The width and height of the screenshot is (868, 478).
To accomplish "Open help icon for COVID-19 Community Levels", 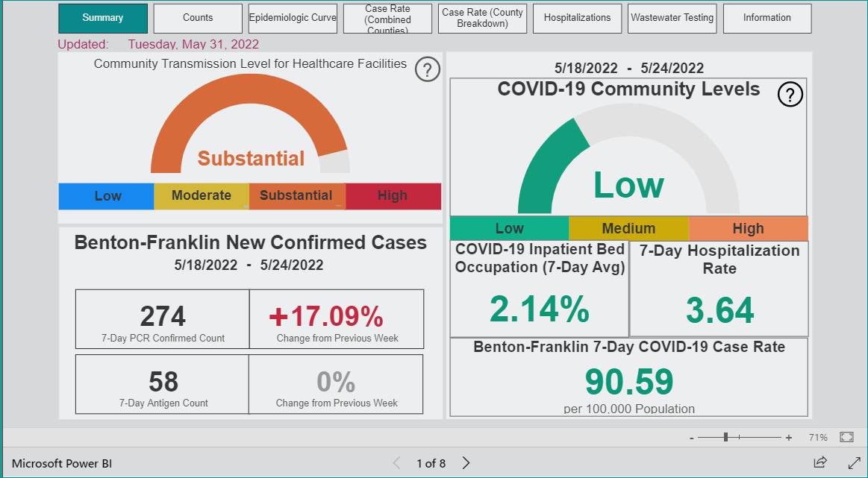I will click(790, 95).
